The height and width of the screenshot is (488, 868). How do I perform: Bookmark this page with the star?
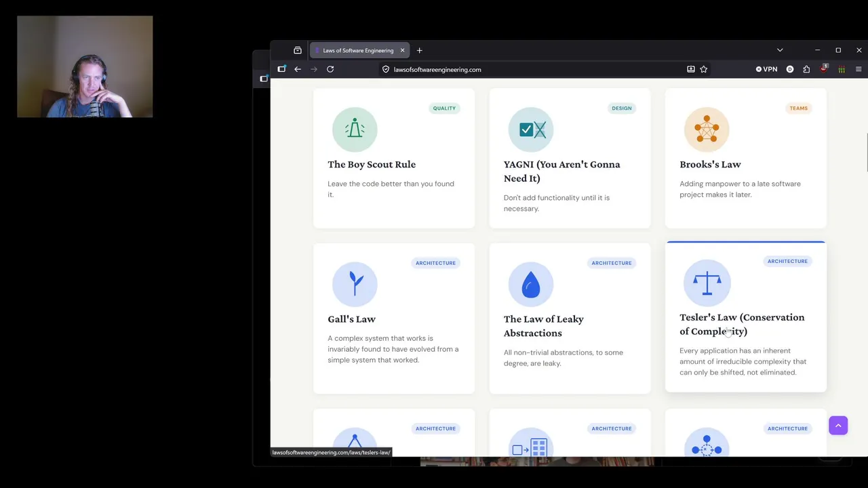tap(704, 69)
